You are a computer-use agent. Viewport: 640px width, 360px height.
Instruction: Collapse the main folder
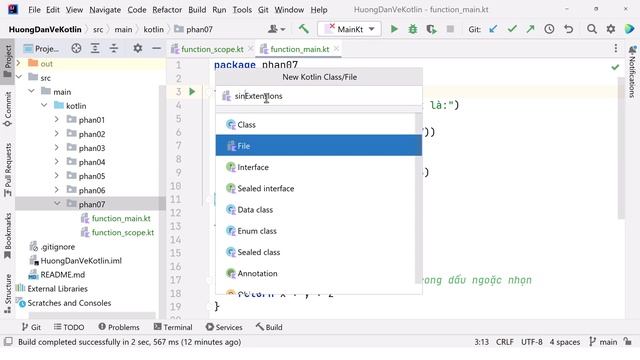(x=31, y=91)
